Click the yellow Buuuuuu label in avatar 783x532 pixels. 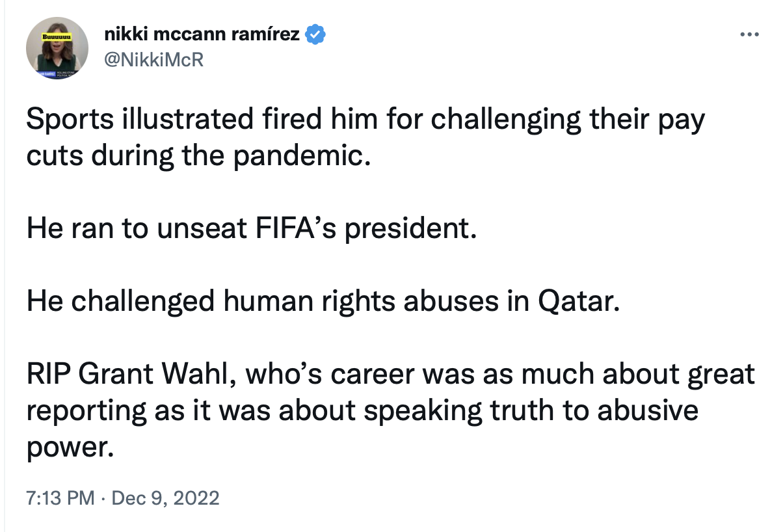57,37
